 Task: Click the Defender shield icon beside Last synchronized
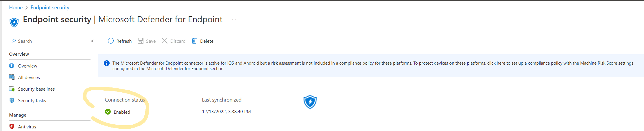[x=310, y=102]
